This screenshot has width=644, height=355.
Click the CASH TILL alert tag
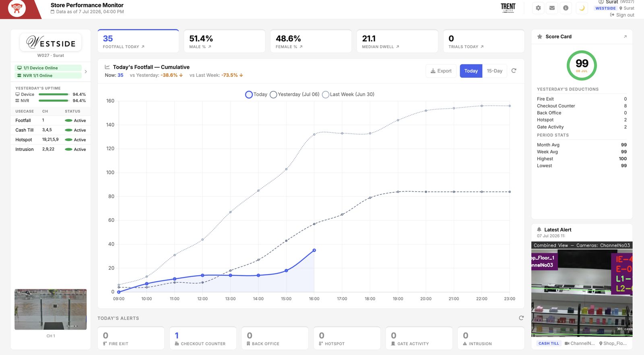(549, 343)
